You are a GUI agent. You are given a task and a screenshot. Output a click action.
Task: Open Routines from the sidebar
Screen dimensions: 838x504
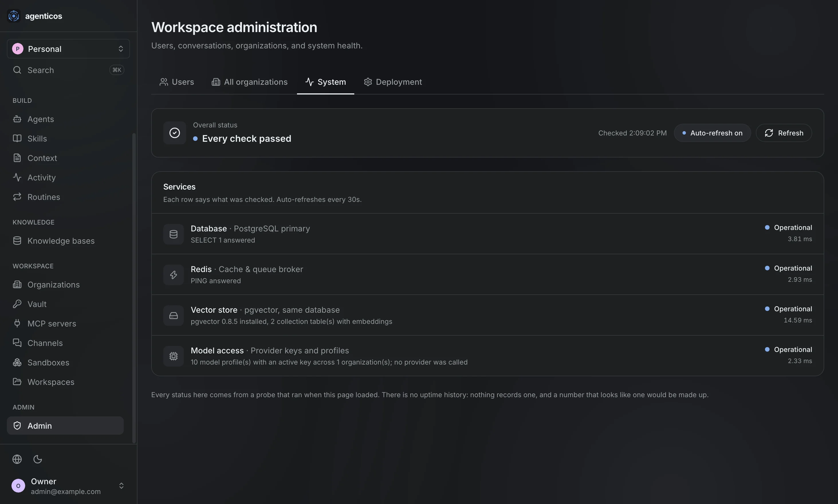(65, 197)
